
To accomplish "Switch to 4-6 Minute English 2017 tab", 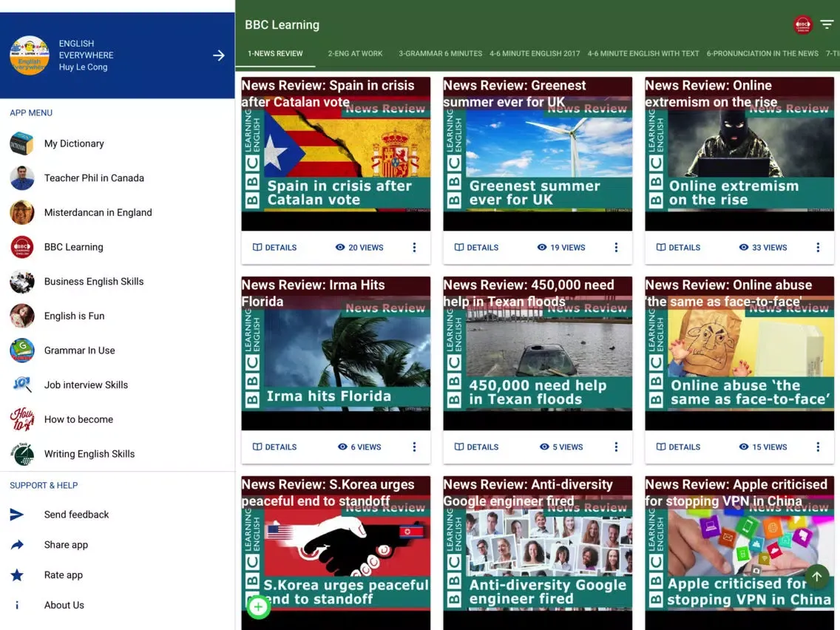I will tap(535, 53).
